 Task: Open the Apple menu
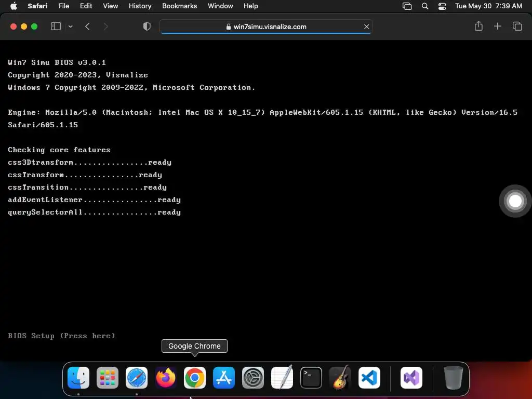(14, 6)
